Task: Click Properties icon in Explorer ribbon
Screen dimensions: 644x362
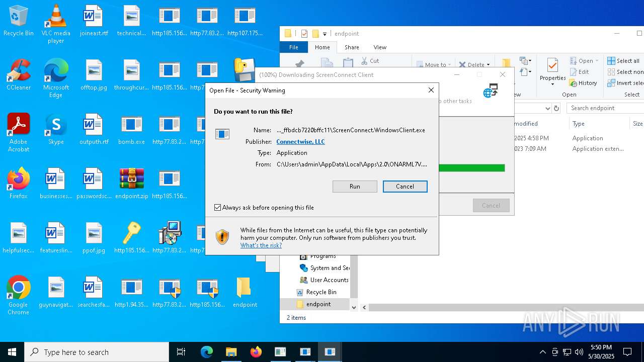Action: pyautogui.click(x=552, y=70)
